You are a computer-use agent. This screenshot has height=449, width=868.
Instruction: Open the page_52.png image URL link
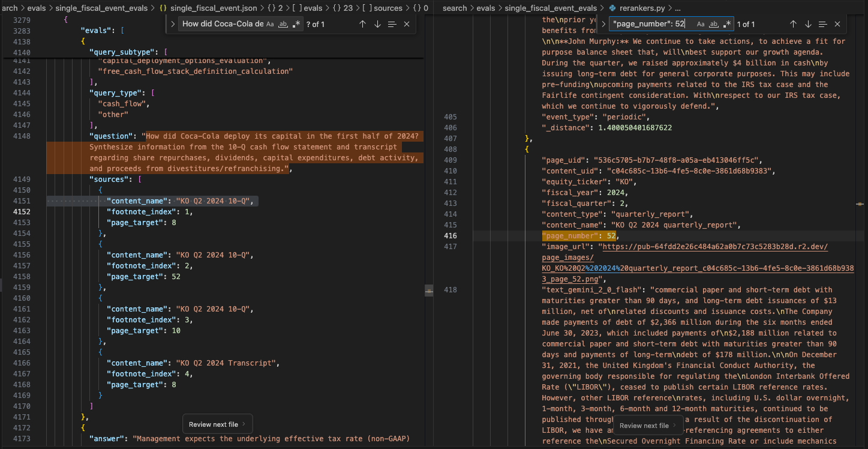[699, 263]
